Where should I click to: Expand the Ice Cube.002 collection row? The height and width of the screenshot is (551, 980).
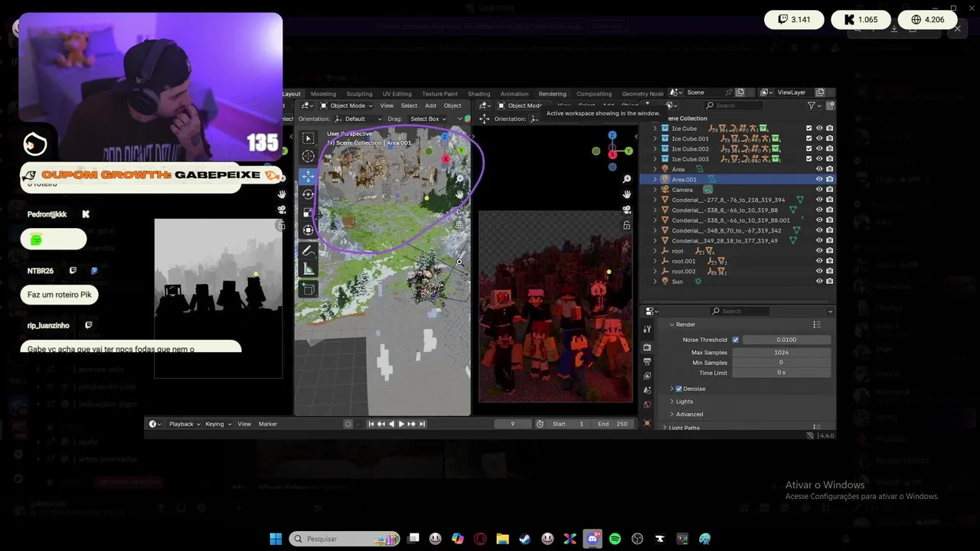pos(655,148)
